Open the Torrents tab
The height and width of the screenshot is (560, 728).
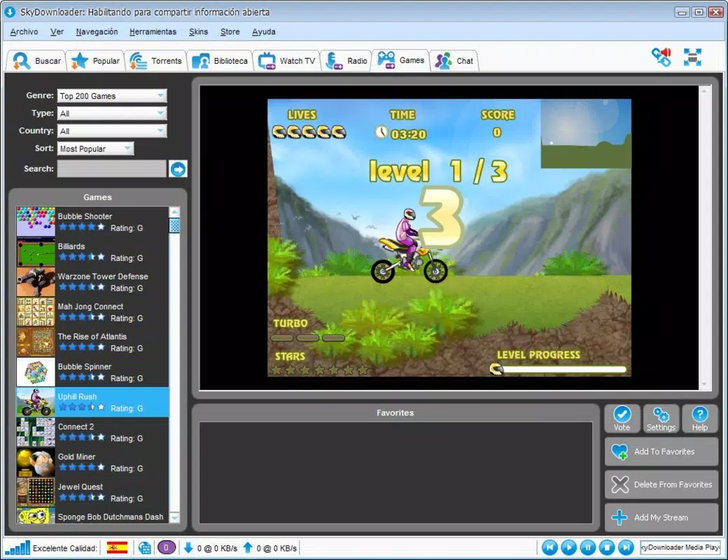click(155, 61)
